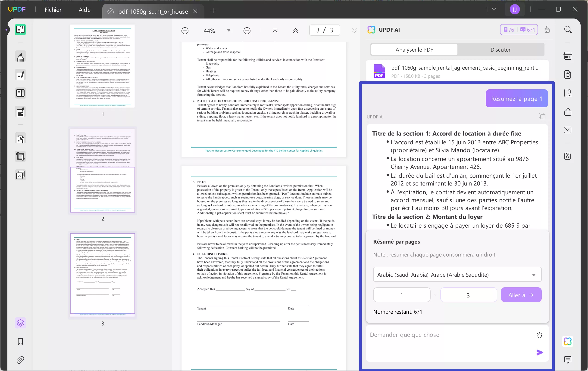Switch to the Discuter tab
This screenshot has width=588, height=371.
click(500, 49)
